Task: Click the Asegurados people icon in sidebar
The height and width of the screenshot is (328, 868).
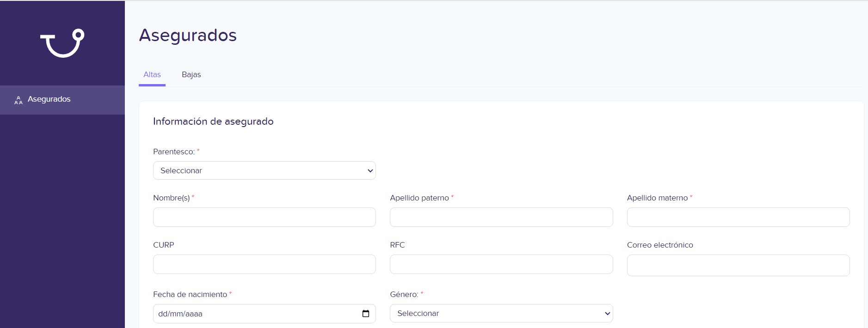Action: (18, 100)
